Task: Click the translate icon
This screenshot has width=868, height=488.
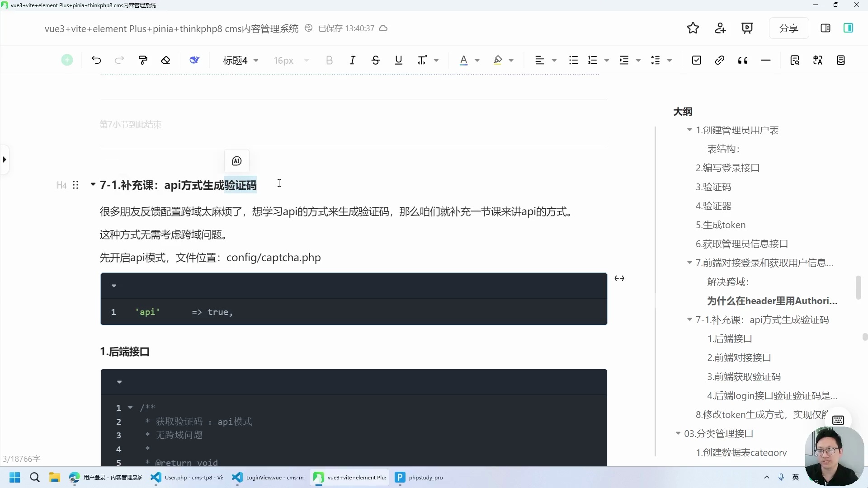Action: point(818,60)
